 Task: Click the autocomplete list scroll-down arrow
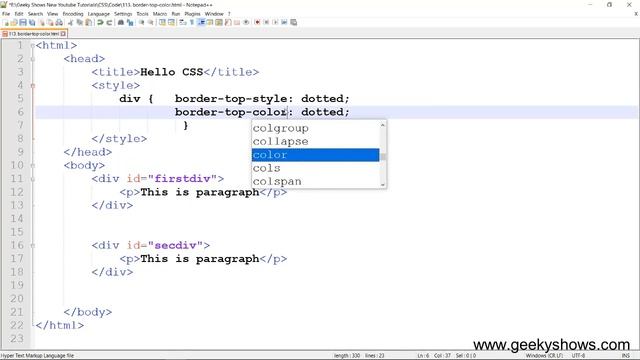point(383,184)
